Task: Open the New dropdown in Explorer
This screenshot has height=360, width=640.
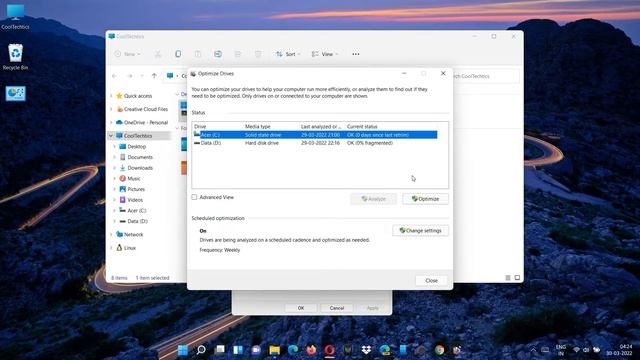Action: (127, 54)
